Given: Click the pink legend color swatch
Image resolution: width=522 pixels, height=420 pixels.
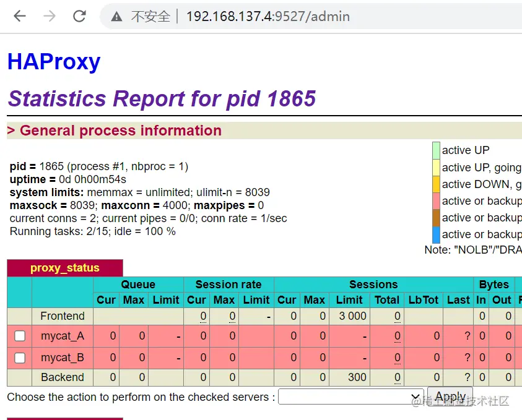Looking at the screenshot, I should pos(436,201).
